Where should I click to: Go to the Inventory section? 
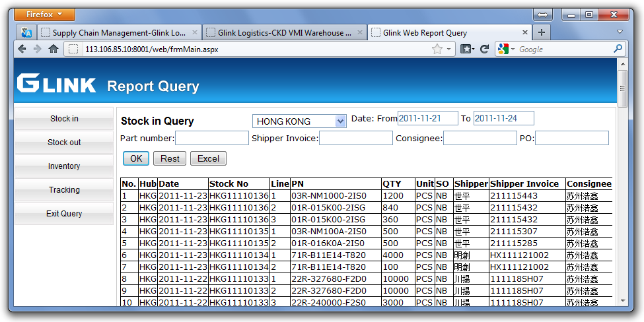pos(64,166)
